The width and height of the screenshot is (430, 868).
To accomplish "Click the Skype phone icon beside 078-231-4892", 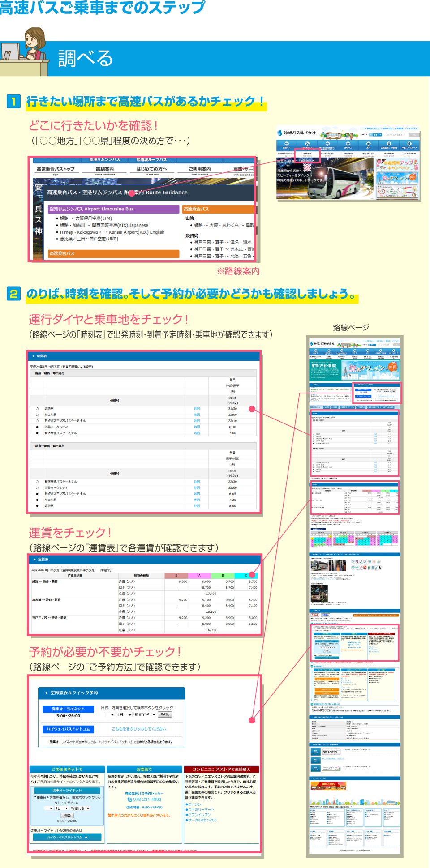I will 129,799.
